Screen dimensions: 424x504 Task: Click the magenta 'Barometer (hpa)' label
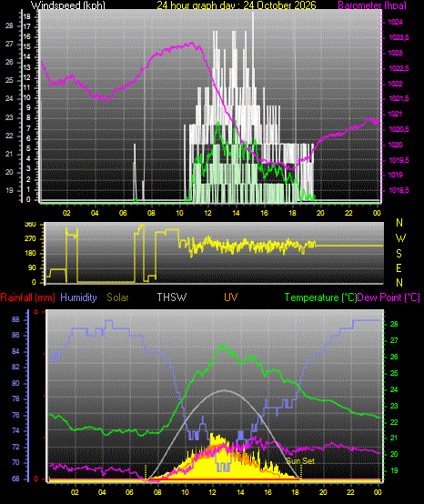[x=372, y=5]
